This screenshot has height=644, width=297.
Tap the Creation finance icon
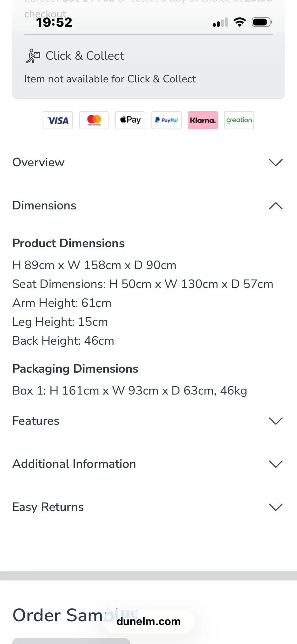tap(239, 120)
